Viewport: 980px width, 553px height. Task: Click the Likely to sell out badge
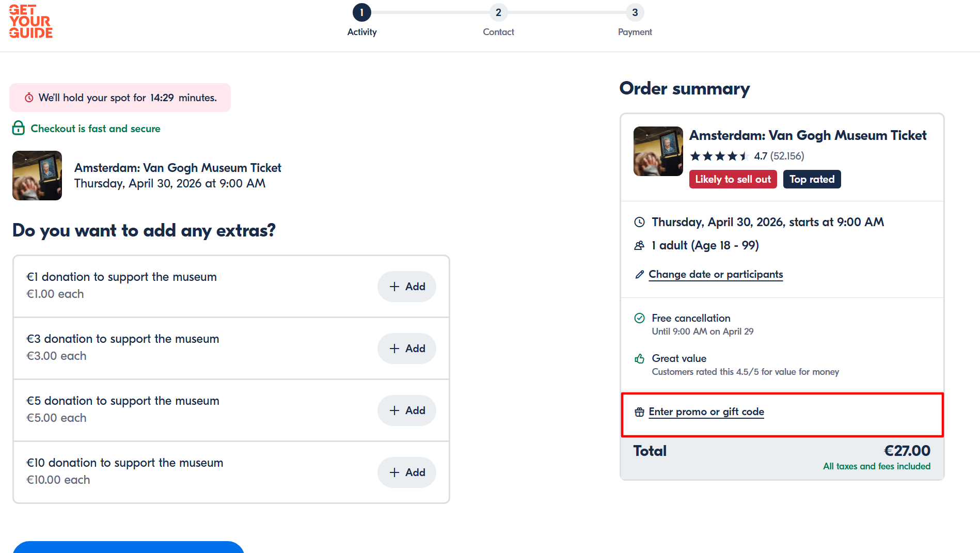pyautogui.click(x=733, y=179)
